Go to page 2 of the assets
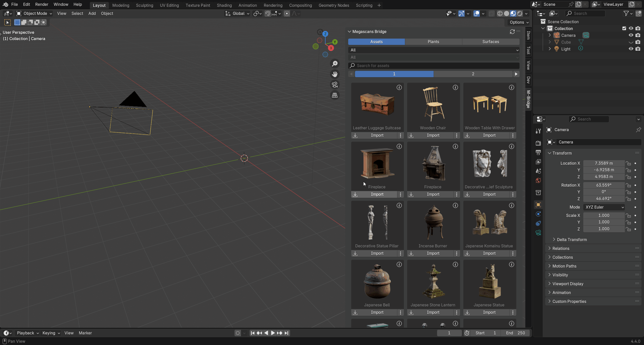The width and height of the screenshot is (644, 345). (x=473, y=74)
